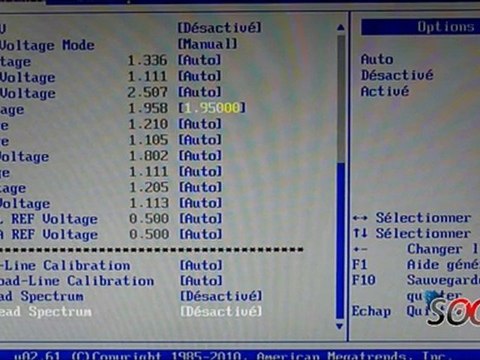Click the Echap key label
Viewport: 480px width, 360px height.
[x=371, y=311]
